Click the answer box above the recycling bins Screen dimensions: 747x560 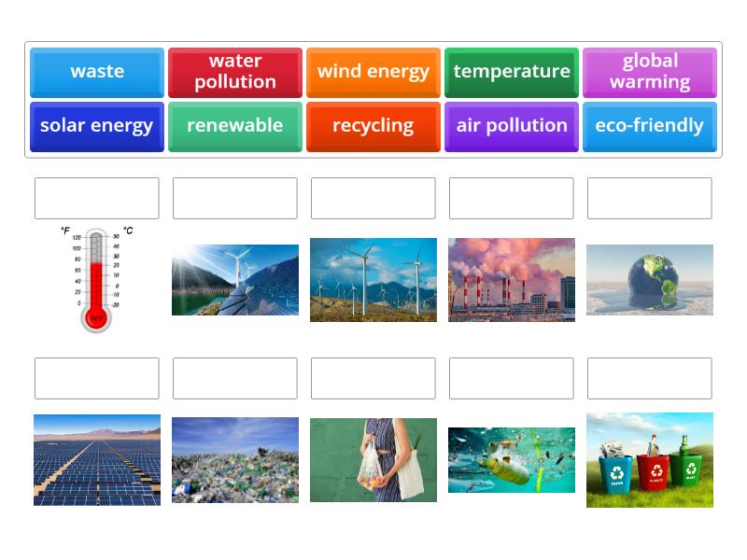click(649, 378)
